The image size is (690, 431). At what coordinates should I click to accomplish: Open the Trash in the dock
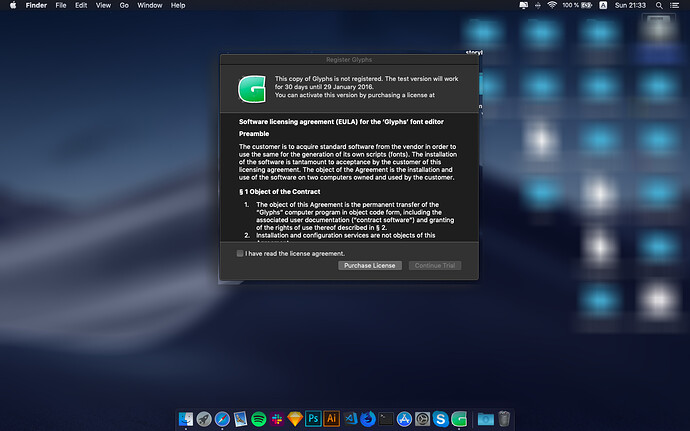click(504, 419)
